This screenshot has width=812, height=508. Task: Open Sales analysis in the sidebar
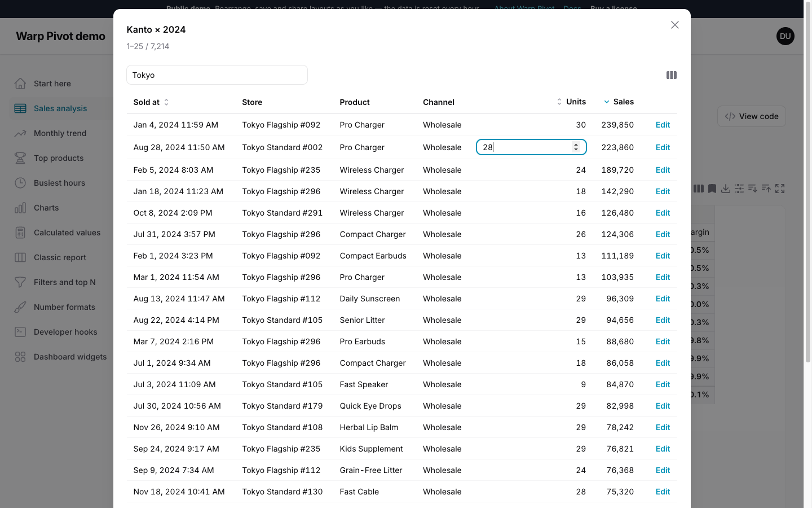(x=61, y=108)
